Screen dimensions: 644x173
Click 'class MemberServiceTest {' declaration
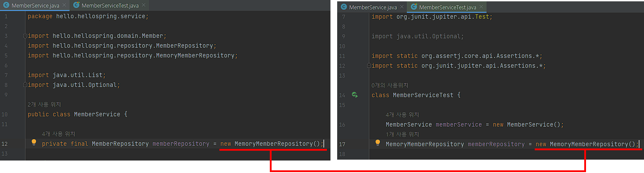[x=416, y=95]
